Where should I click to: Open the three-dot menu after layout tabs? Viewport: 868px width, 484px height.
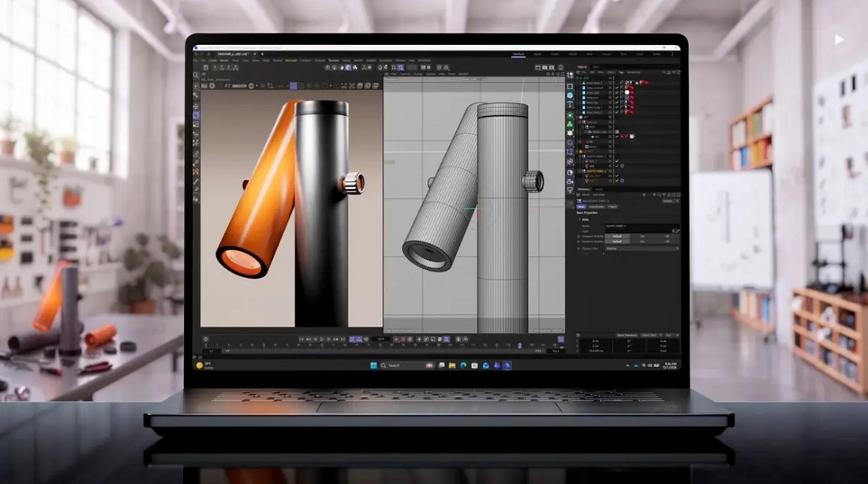point(672,54)
